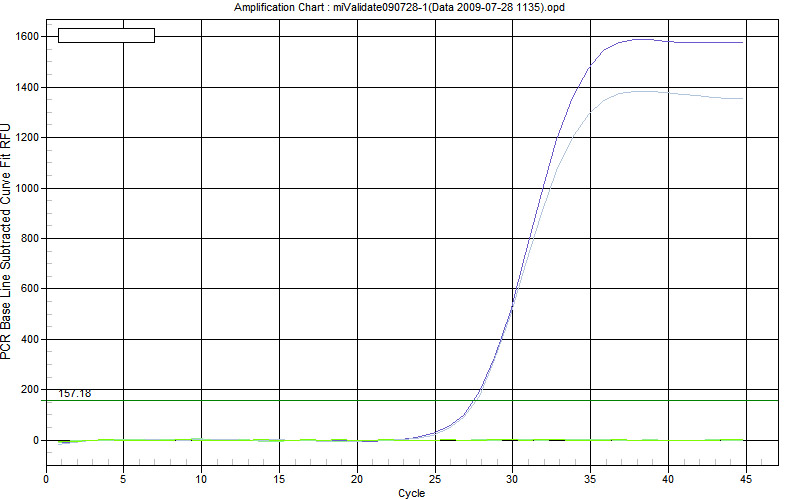Image resolution: width=800 pixels, height=500 pixels.
Task: Click the y-axis tick label 800
Action: coord(30,238)
